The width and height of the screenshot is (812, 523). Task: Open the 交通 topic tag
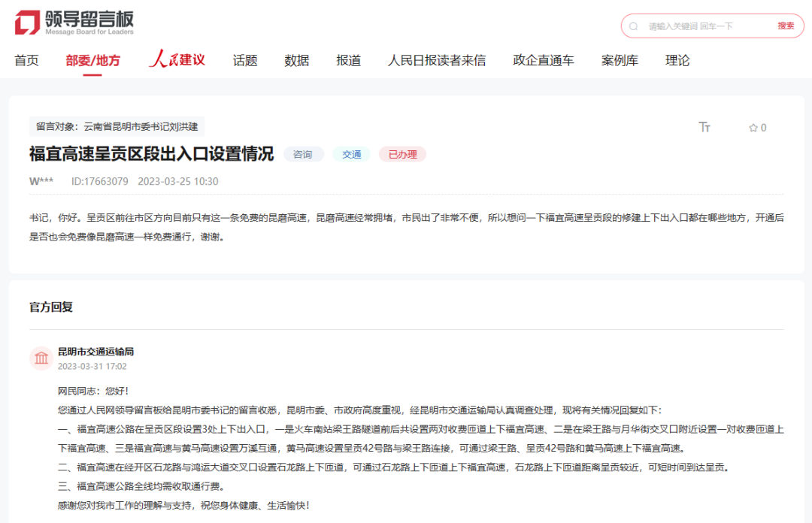pos(351,154)
